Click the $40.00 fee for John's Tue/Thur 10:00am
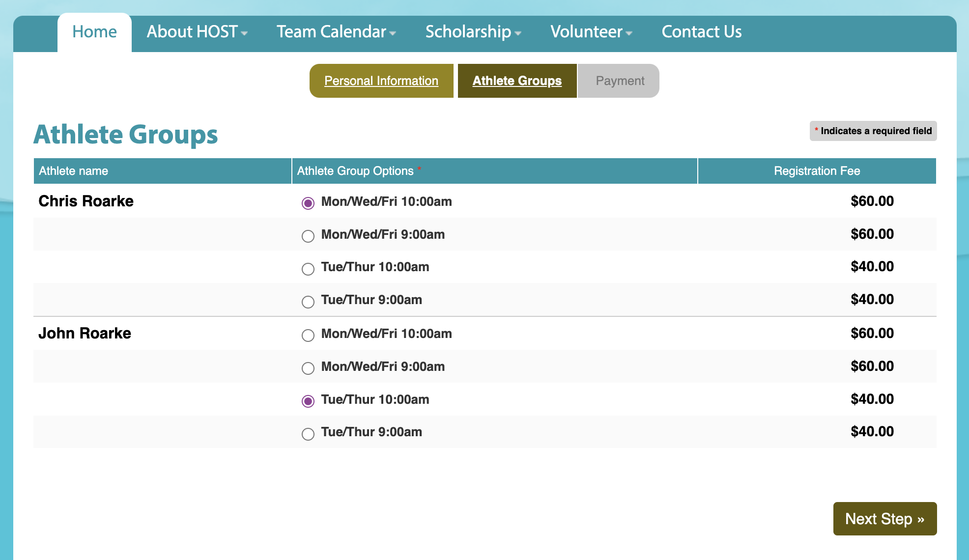The height and width of the screenshot is (560, 969). pos(872,399)
